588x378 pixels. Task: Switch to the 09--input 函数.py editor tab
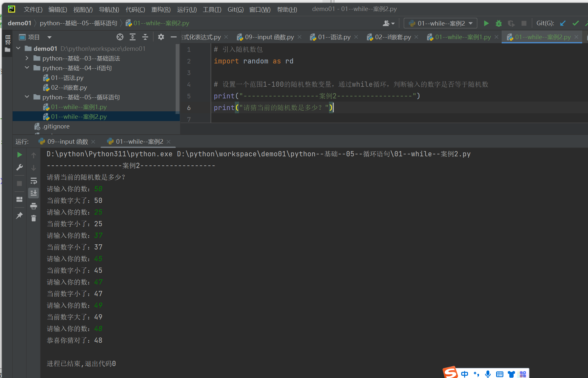pos(269,37)
